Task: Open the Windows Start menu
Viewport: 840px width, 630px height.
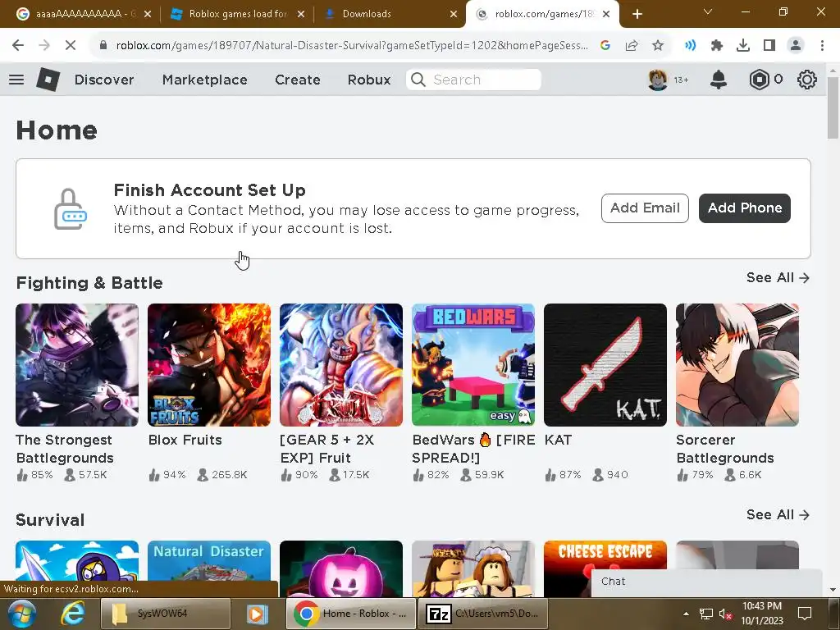Action: (21, 614)
